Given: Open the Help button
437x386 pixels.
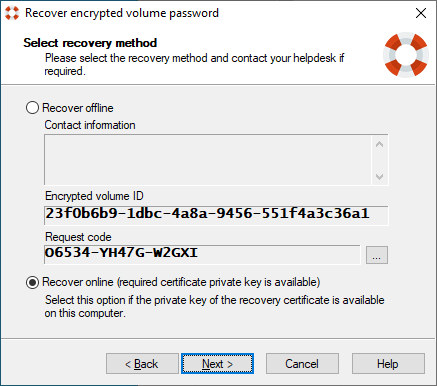Looking at the screenshot, I should point(388,364).
